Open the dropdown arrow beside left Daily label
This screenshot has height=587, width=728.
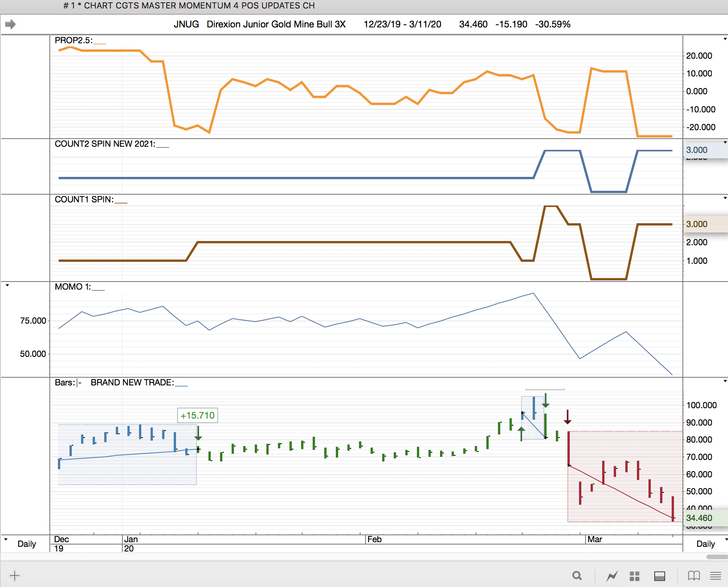coord(5,539)
